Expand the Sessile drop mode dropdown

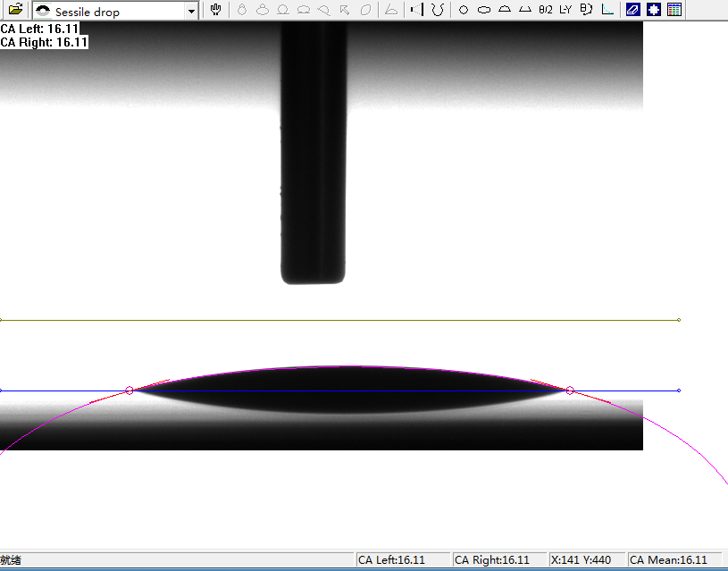click(x=191, y=12)
